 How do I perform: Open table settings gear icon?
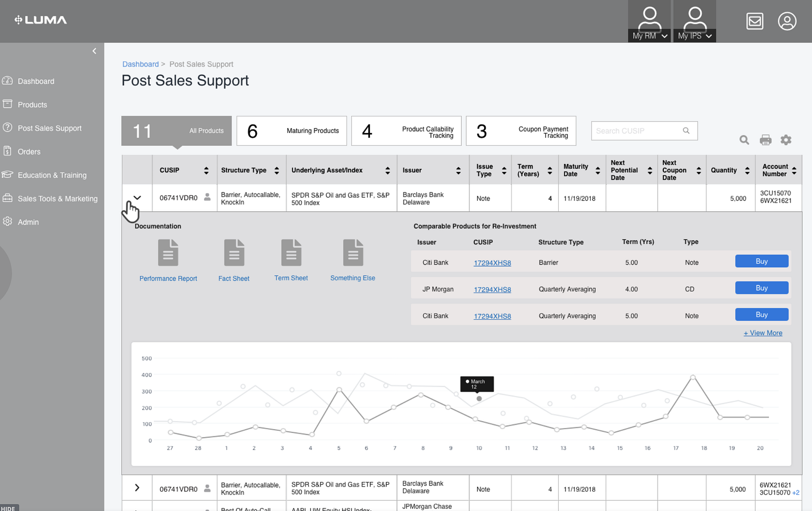pyautogui.click(x=786, y=140)
